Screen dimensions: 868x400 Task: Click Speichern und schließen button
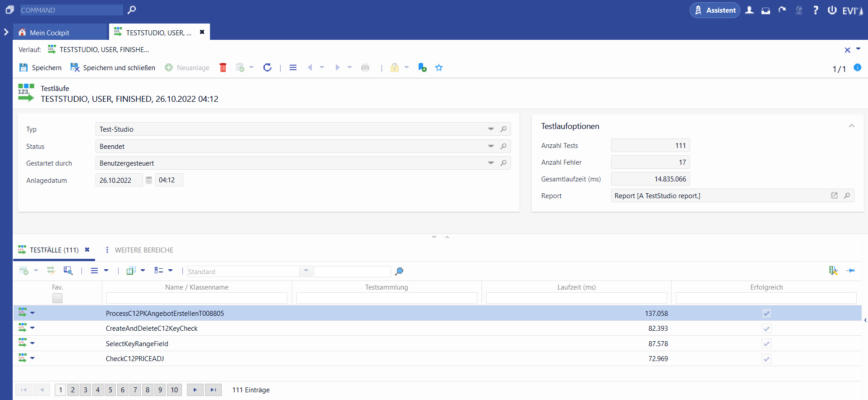[x=113, y=67]
